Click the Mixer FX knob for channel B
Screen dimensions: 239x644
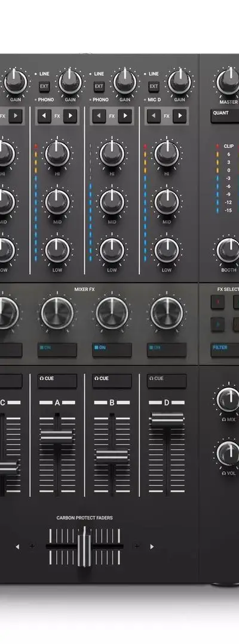(x=112, y=313)
